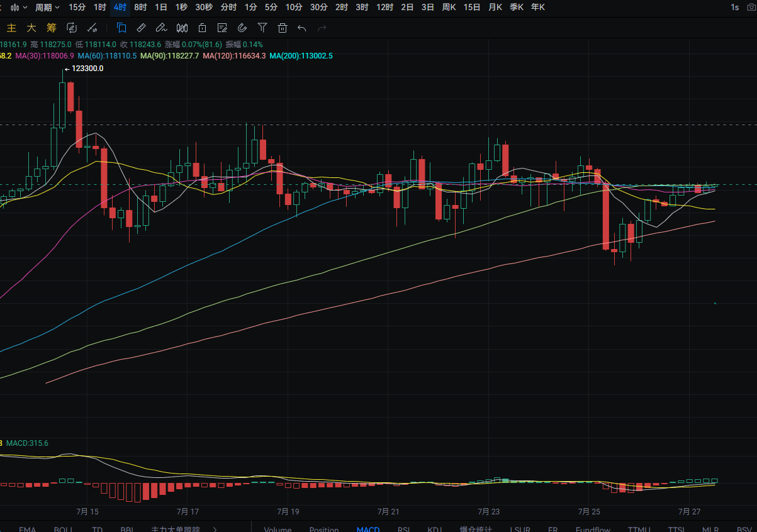Screen dimensions: 757x532
Task: Expand the 周期 period dropdown
Action: pyautogui.click(x=47, y=7)
